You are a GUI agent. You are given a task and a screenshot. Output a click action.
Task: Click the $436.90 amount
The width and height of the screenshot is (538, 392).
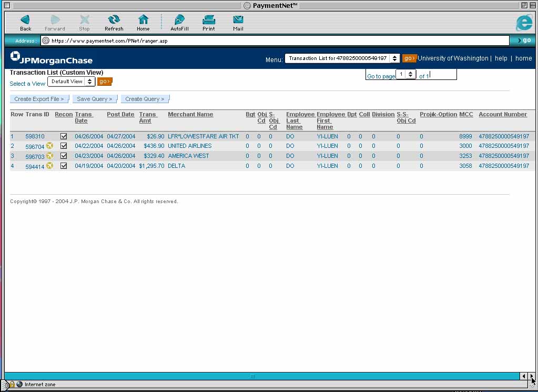coord(154,146)
